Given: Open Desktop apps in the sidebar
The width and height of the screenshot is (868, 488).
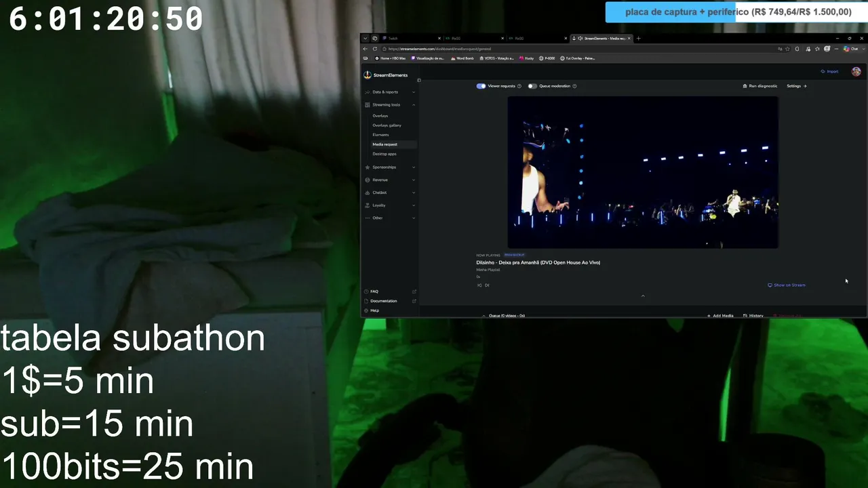Looking at the screenshot, I should 384,154.
